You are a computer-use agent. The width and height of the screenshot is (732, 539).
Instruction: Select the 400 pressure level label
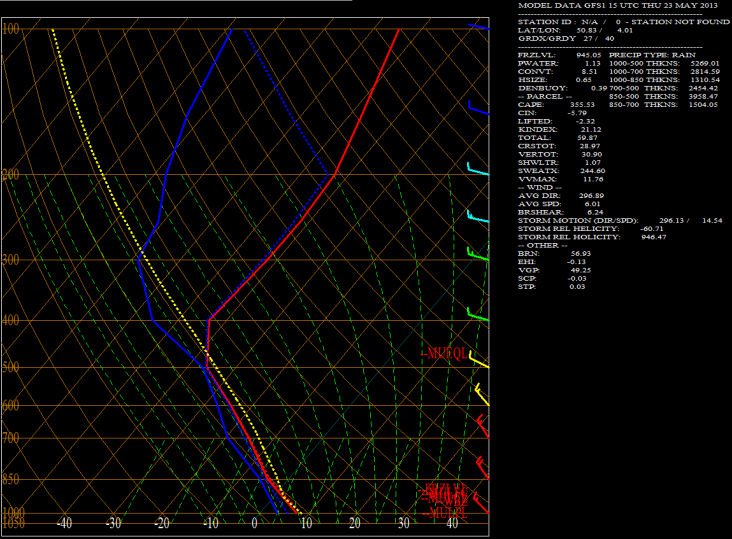click(x=11, y=320)
